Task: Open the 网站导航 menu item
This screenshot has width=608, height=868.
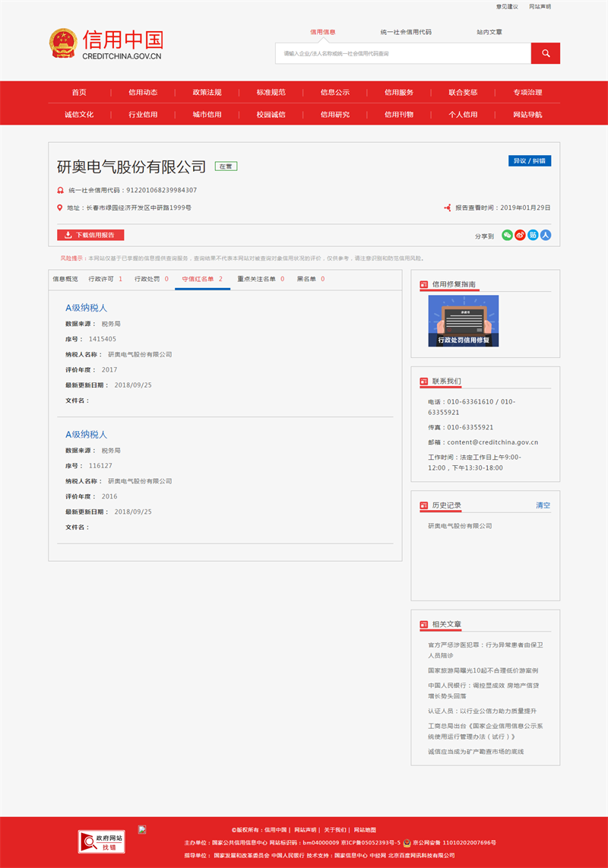Action: pyautogui.click(x=527, y=114)
